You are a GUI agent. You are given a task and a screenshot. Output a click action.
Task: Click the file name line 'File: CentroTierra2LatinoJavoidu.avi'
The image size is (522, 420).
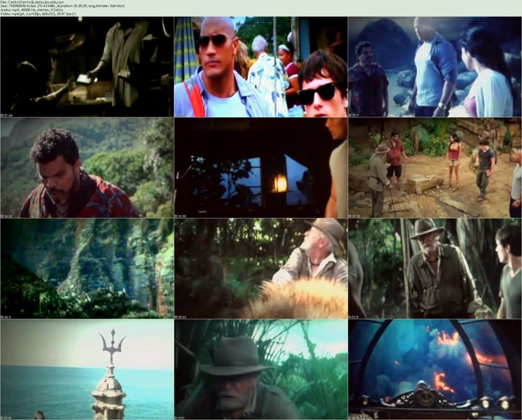[32, 2]
